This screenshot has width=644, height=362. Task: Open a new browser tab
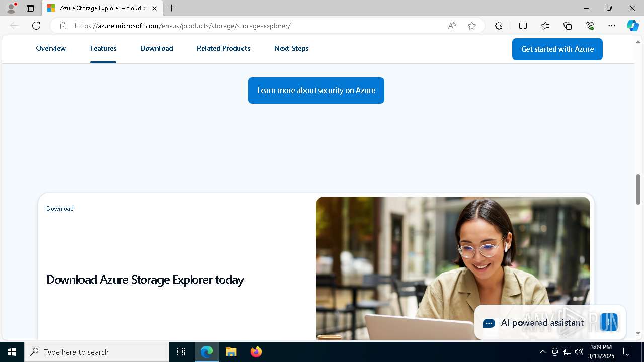coord(172,8)
